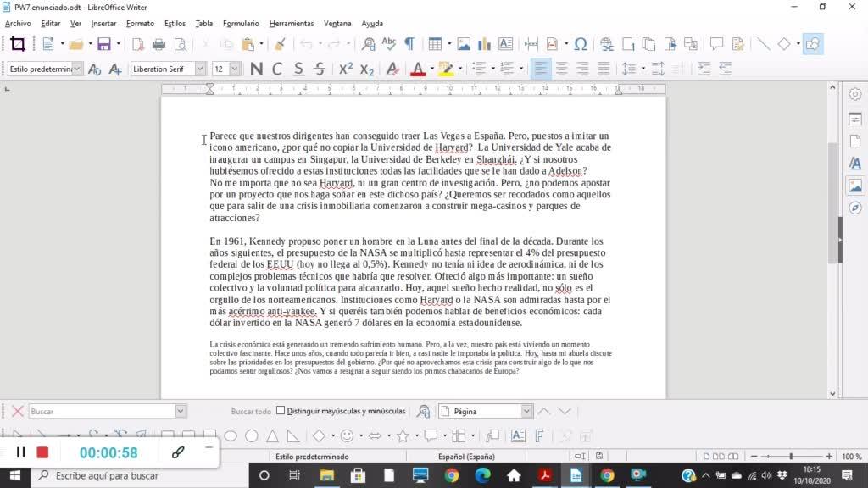
Task: Open line spacing dropdown
Action: (643, 69)
